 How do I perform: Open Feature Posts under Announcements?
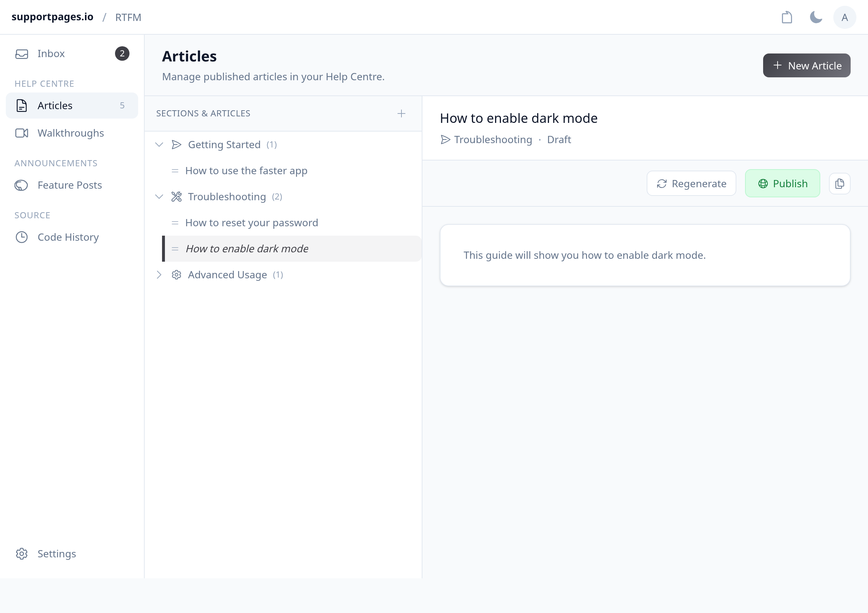tap(72, 185)
